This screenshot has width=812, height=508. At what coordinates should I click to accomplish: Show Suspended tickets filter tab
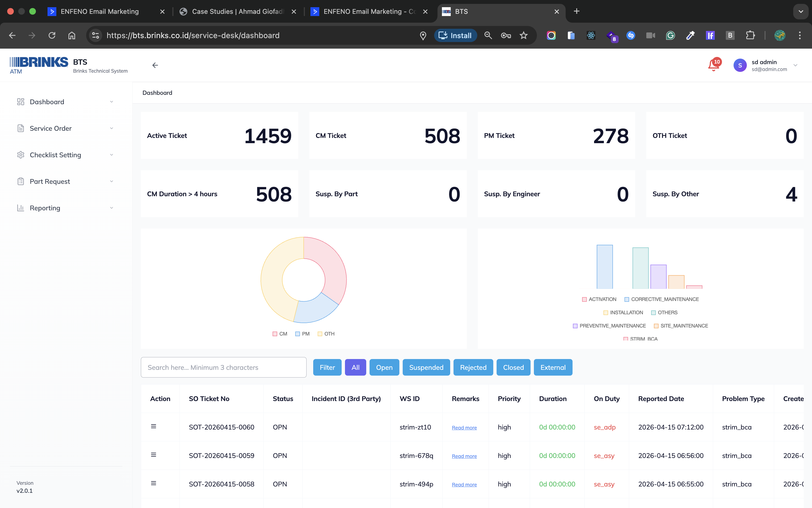[426, 367]
